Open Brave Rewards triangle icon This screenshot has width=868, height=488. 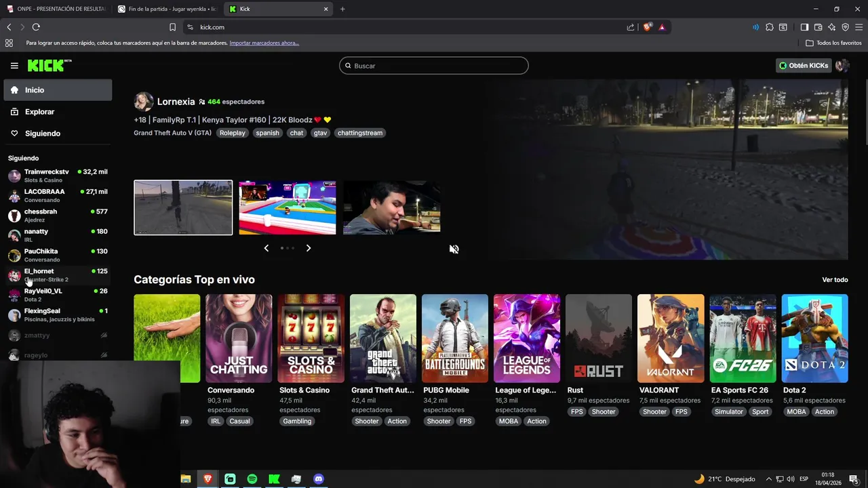(662, 27)
